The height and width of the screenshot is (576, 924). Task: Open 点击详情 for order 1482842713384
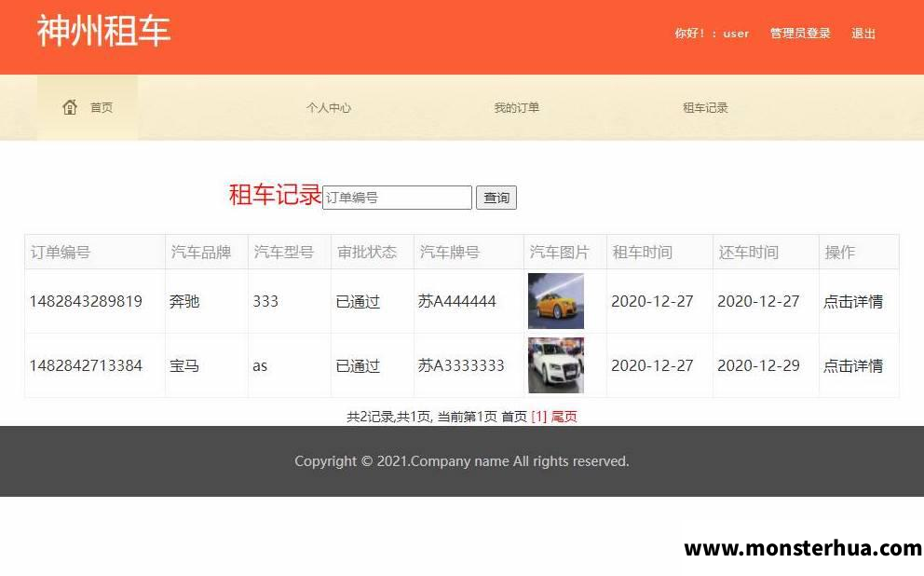(852, 365)
